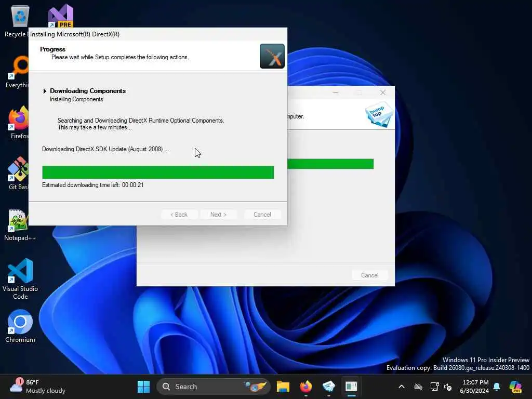Click the Progress heading in DirectX setup
This screenshot has width=532, height=399.
click(x=52, y=49)
